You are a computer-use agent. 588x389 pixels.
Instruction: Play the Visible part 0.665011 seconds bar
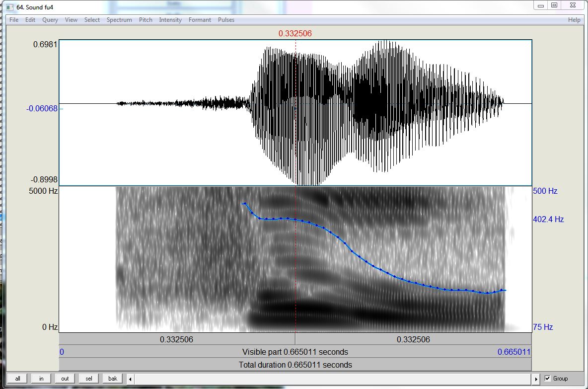click(x=295, y=352)
